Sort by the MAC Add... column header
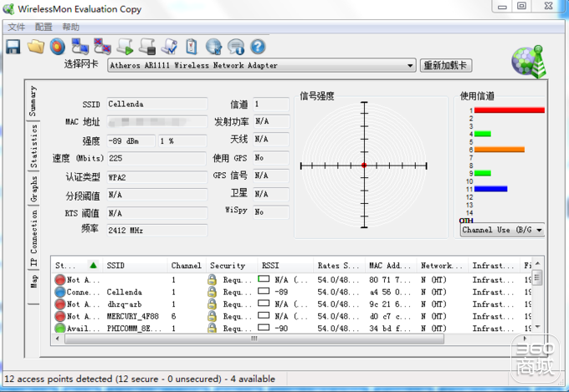Image resolution: width=569 pixels, height=392 pixels. click(x=391, y=266)
